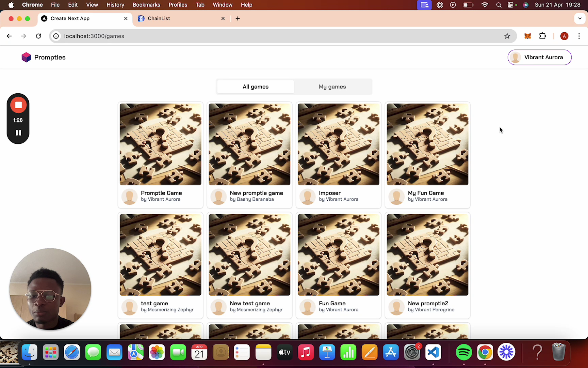Open the Chrome profile avatar A

(564, 36)
